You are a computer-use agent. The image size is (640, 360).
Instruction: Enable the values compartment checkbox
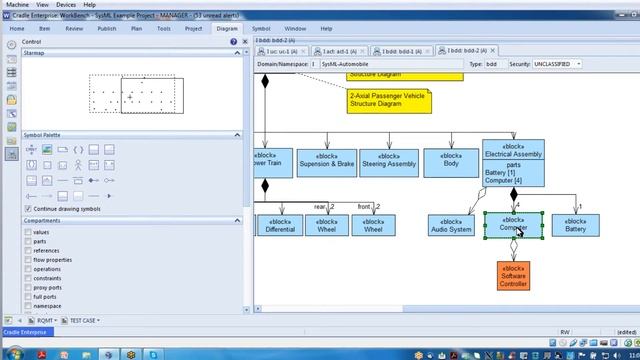pos(28,232)
